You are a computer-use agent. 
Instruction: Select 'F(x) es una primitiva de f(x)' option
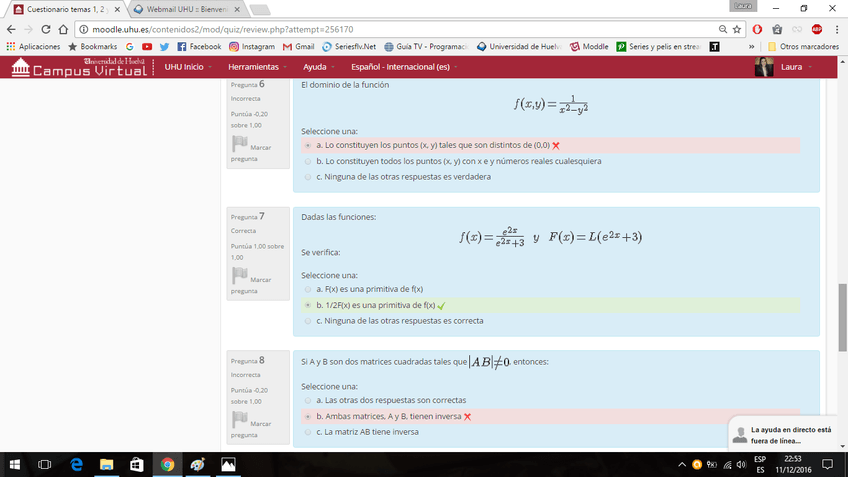click(308, 289)
